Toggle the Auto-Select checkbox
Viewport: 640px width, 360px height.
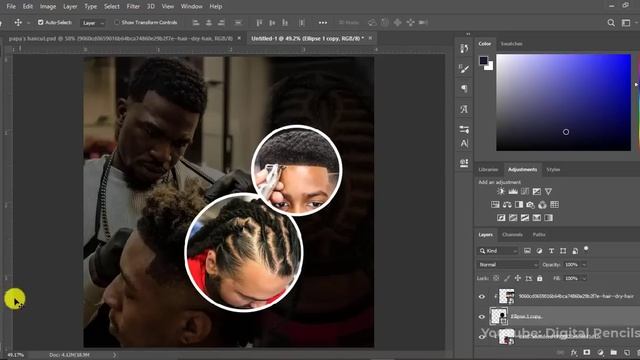[40, 22]
